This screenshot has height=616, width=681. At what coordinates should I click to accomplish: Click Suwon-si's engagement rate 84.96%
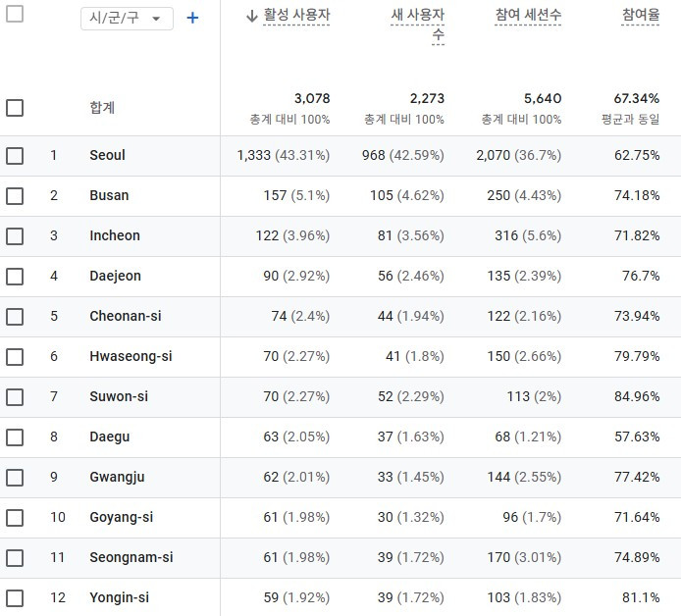tap(637, 396)
